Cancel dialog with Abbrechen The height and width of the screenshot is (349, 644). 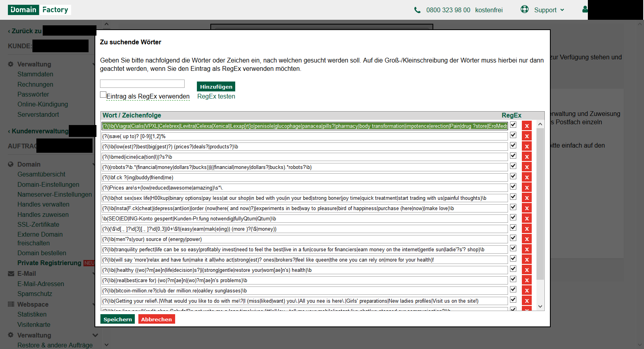tap(157, 319)
